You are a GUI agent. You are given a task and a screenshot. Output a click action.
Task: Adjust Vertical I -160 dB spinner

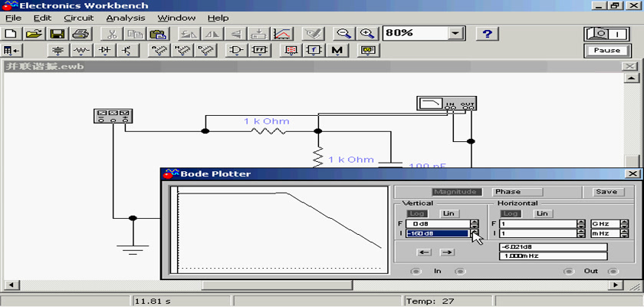point(475,233)
